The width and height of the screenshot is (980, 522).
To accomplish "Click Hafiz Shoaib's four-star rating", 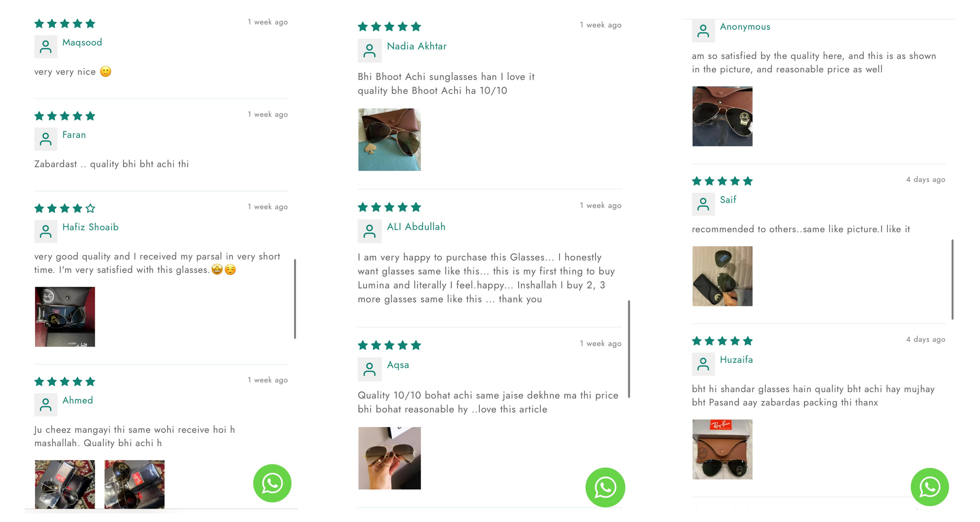I will (x=65, y=208).
